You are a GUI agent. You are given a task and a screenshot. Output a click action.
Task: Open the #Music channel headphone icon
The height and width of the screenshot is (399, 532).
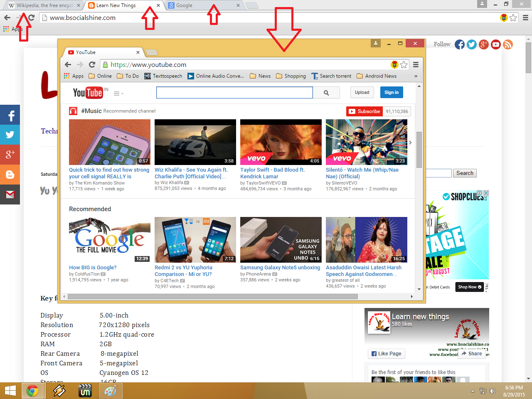point(73,111)
